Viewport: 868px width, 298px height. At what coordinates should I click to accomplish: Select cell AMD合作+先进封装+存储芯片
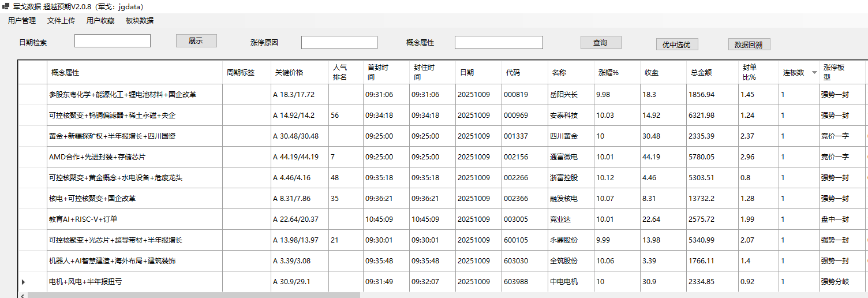(x=135, y=157)
